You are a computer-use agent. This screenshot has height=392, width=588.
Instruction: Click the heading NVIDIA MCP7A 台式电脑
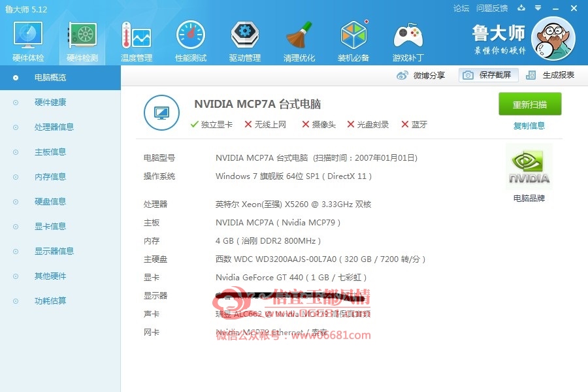pos(257,104)
